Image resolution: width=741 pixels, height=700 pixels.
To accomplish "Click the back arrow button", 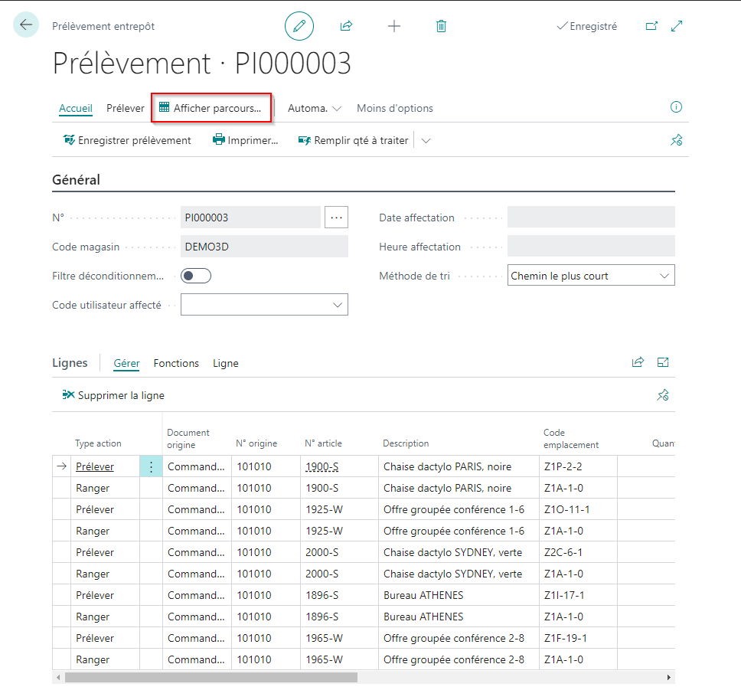I will click(26, 25).
